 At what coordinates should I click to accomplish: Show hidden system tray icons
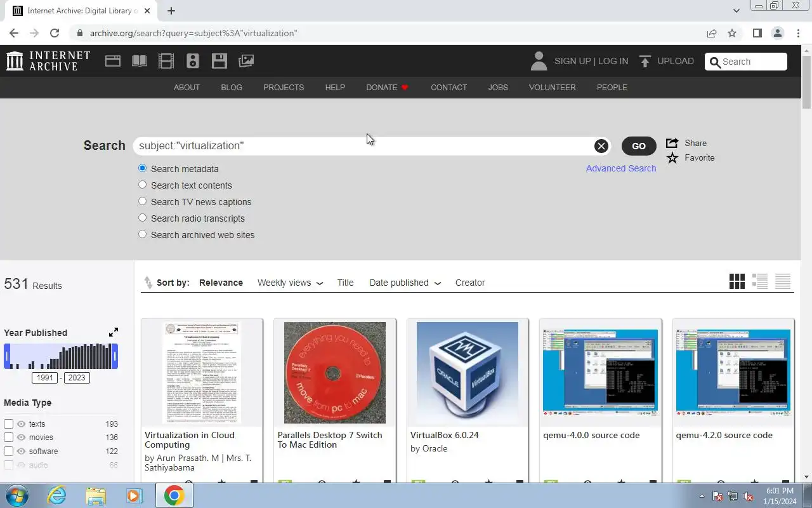click(702, 496)
